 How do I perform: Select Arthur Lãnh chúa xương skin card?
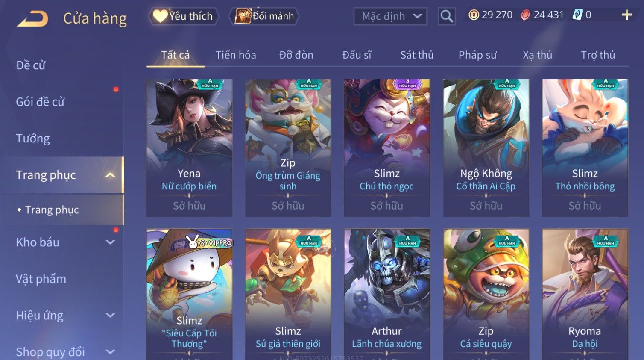tap(387, 294)
